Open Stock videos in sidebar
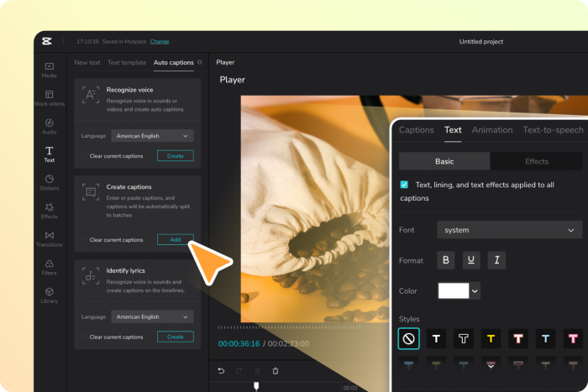Screen dimensions: 588x392 [50, 98]
